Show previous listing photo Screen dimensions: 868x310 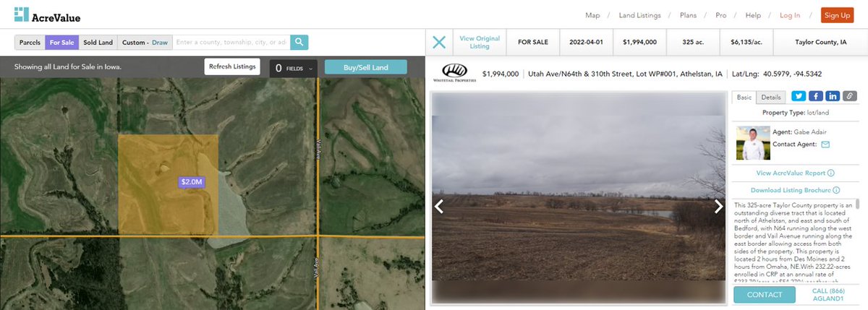(x=438, y=207)
